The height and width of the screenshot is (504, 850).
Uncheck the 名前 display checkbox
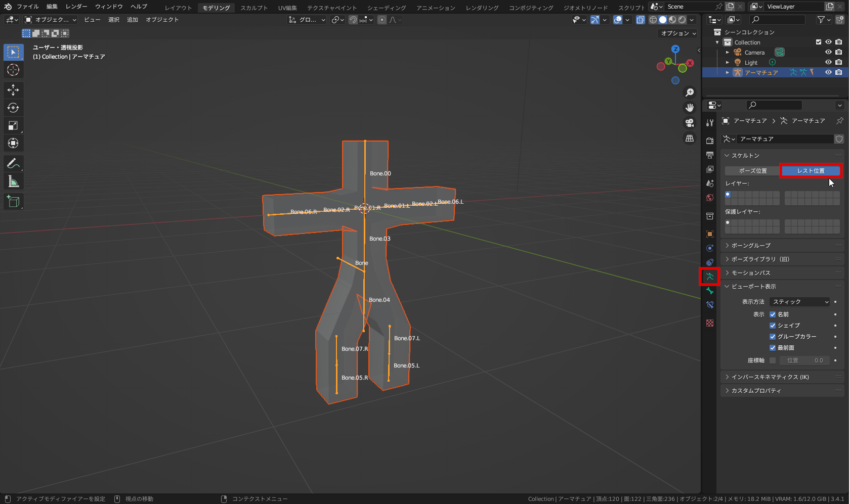click(x=773, y=314)
